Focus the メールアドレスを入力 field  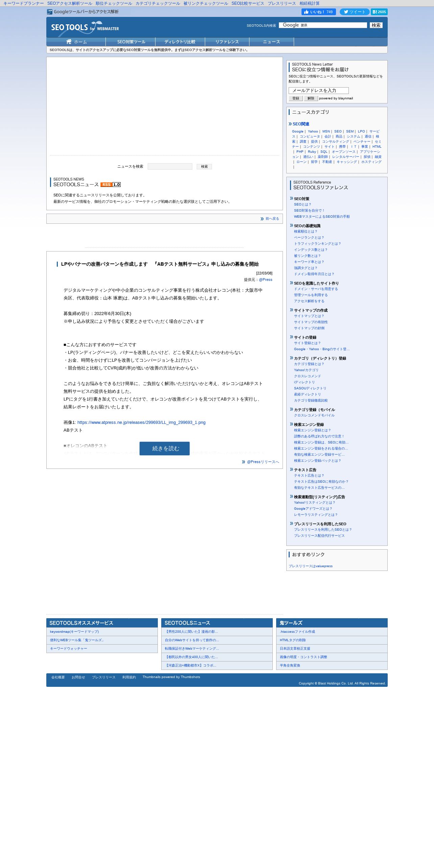click(318, 91)
